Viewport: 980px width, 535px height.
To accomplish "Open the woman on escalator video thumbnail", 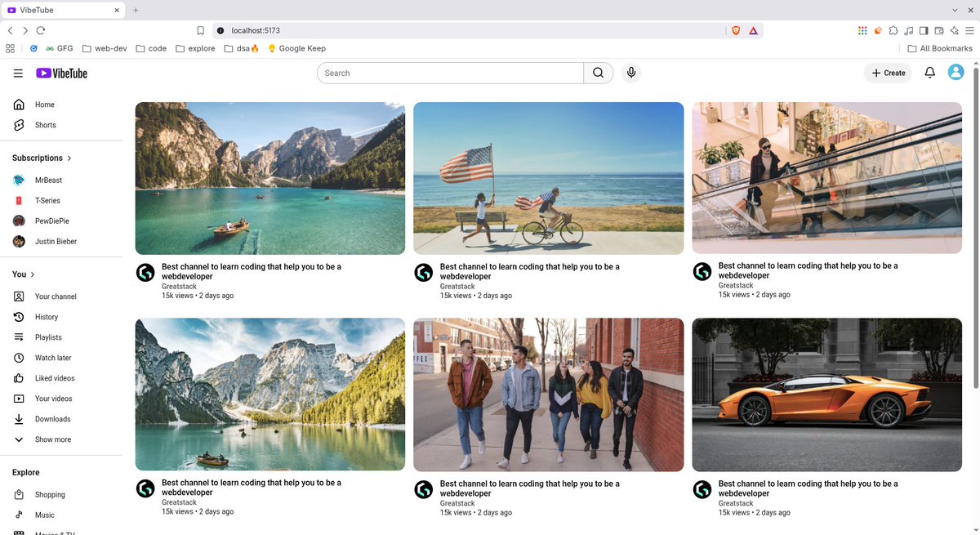I will [x=826, y=177].
